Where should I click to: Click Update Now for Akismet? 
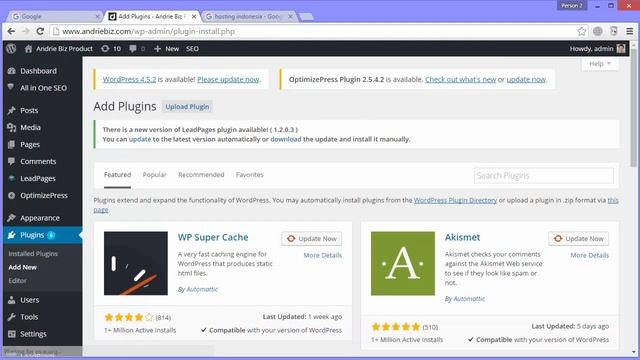click(579, 239)
